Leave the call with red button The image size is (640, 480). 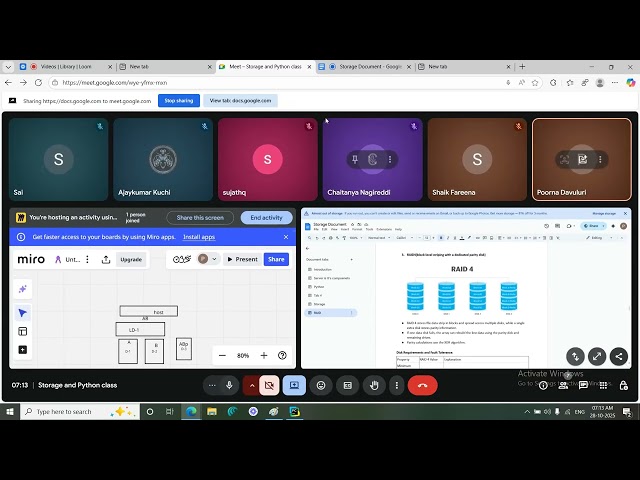click(x=422, y=385)
